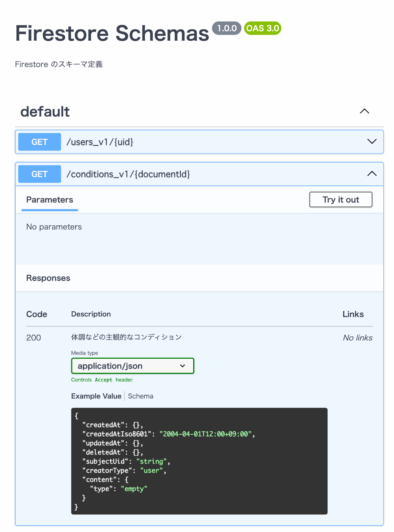Screen dimensions: 394x532
Task: Open the application/json media type dropdown
Action: click(x=132, y=366)
